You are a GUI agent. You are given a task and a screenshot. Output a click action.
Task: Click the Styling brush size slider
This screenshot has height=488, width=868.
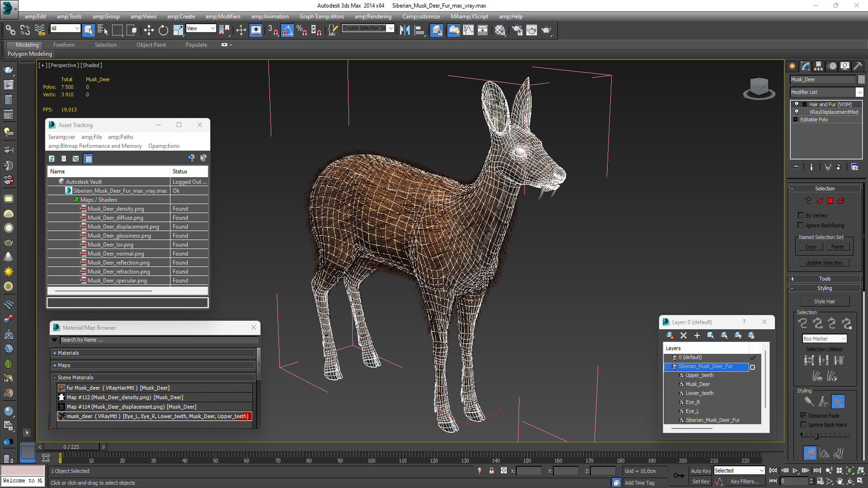click(x=825, y=435)
